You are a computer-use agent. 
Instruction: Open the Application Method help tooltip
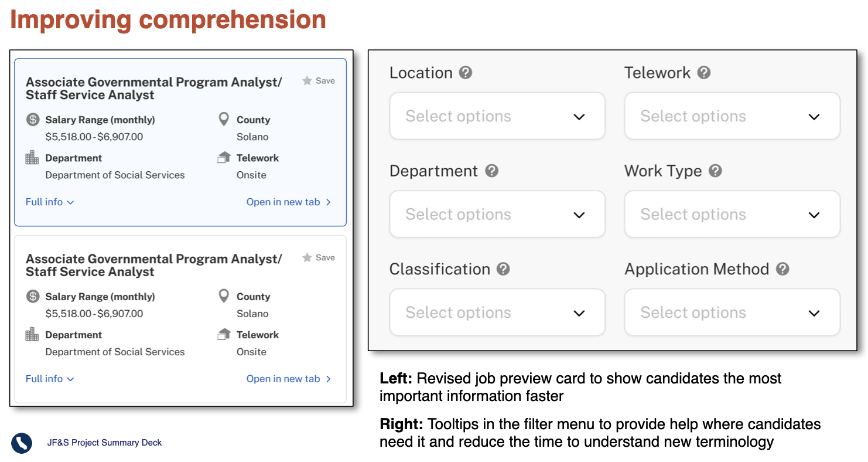point(783,269)
